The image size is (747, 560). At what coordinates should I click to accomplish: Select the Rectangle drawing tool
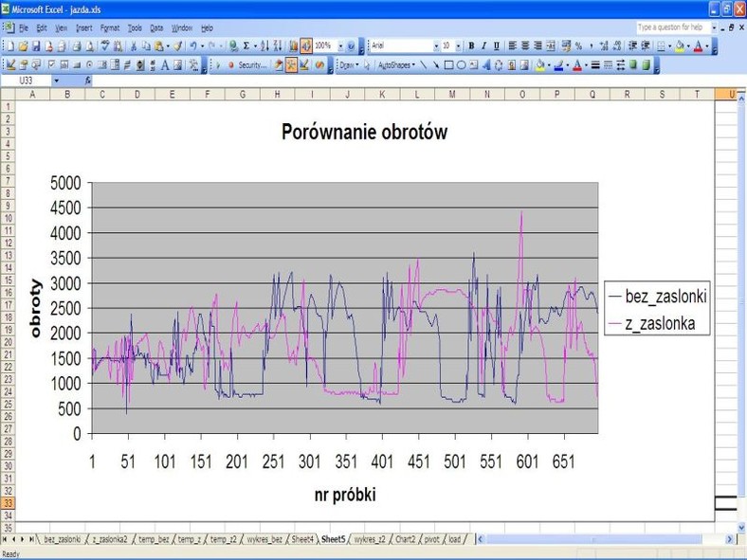point(448,64)
